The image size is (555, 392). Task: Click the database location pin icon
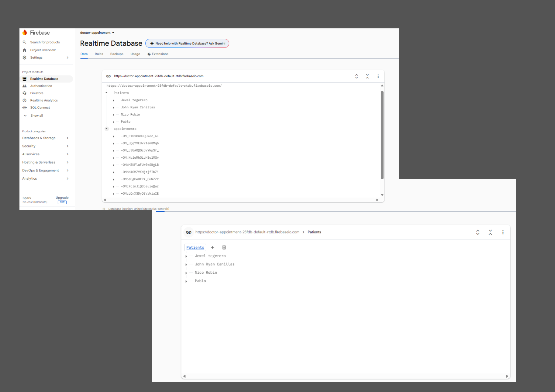click(104, 209)
